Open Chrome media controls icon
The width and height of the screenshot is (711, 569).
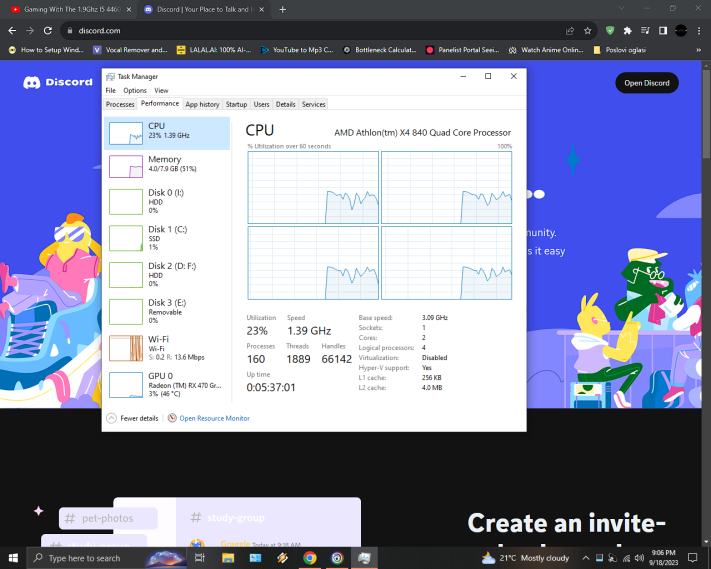pos(645,30)
